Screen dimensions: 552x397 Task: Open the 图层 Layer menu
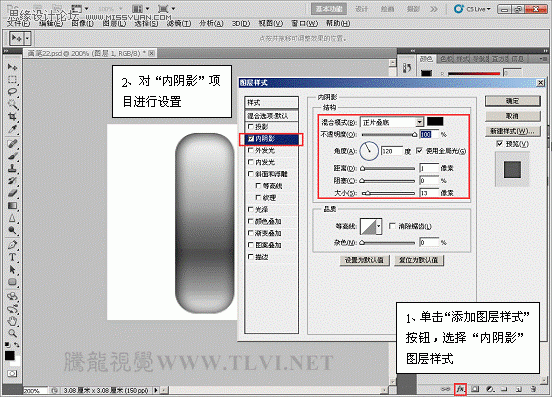pyautogui.click(x=114, y=23)
